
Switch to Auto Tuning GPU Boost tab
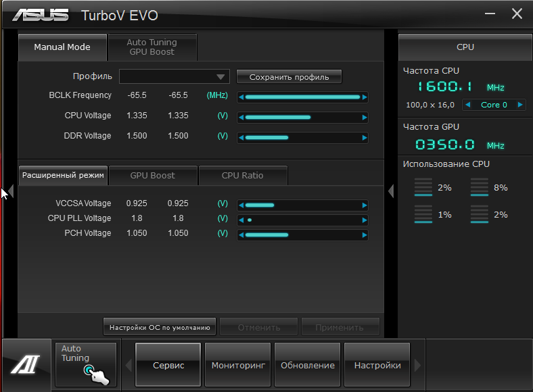(x=152, y=47)
